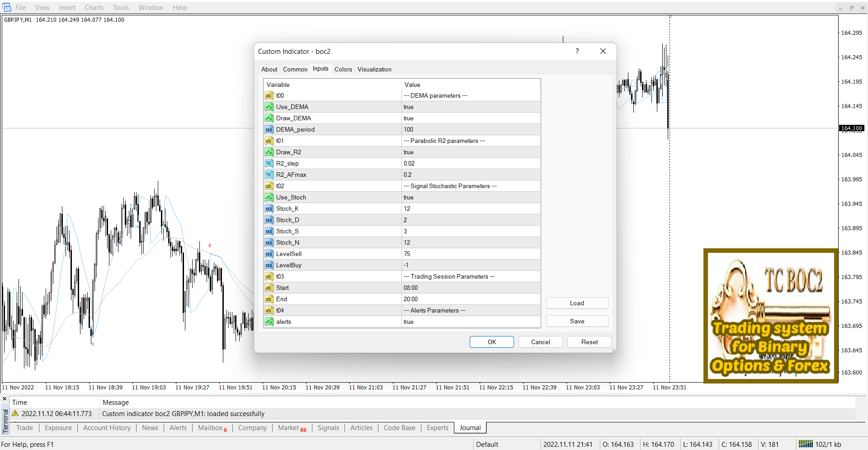The image size is (868, 450).
Task: Open the Charts menu
Action: click(x=94, y=8)
